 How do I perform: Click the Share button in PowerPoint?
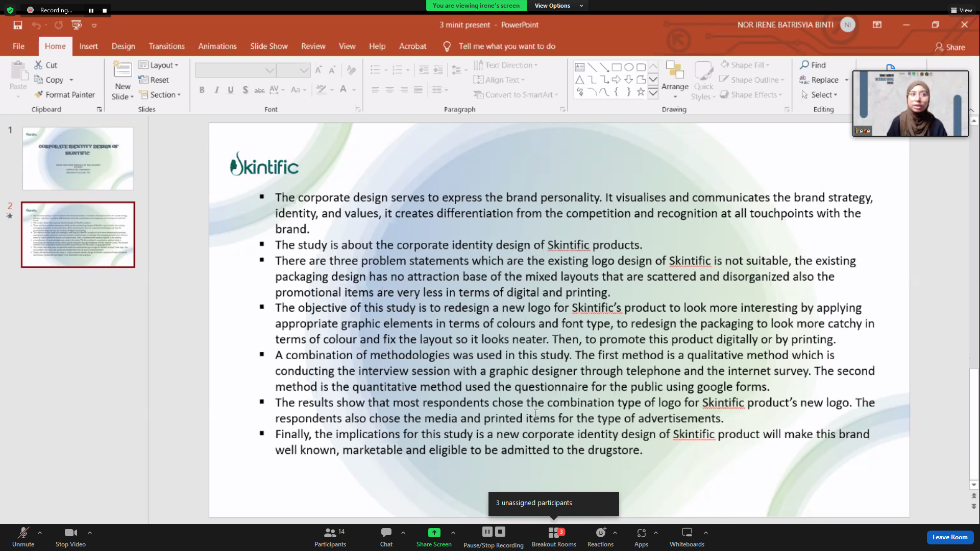click(950, 47)
